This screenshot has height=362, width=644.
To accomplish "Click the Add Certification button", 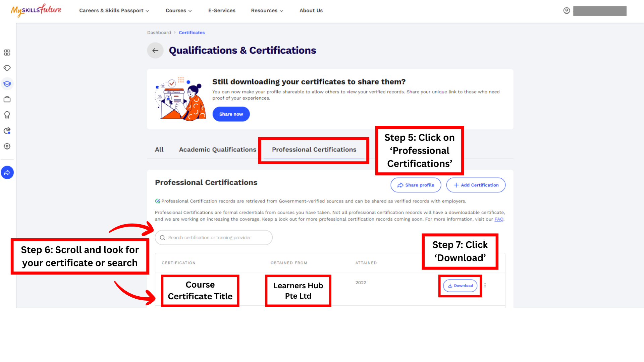I will click(476, 185).
